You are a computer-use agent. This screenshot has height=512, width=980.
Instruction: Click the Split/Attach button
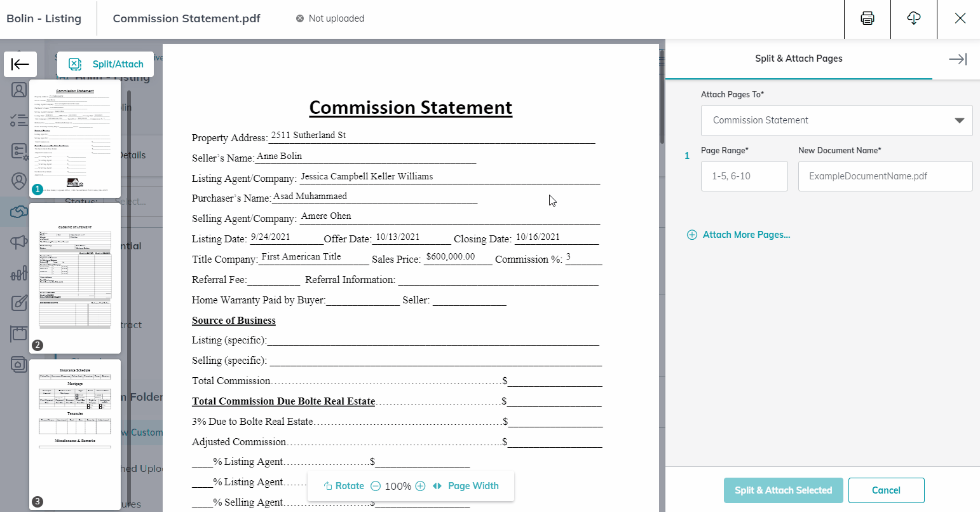coord(105,64)
